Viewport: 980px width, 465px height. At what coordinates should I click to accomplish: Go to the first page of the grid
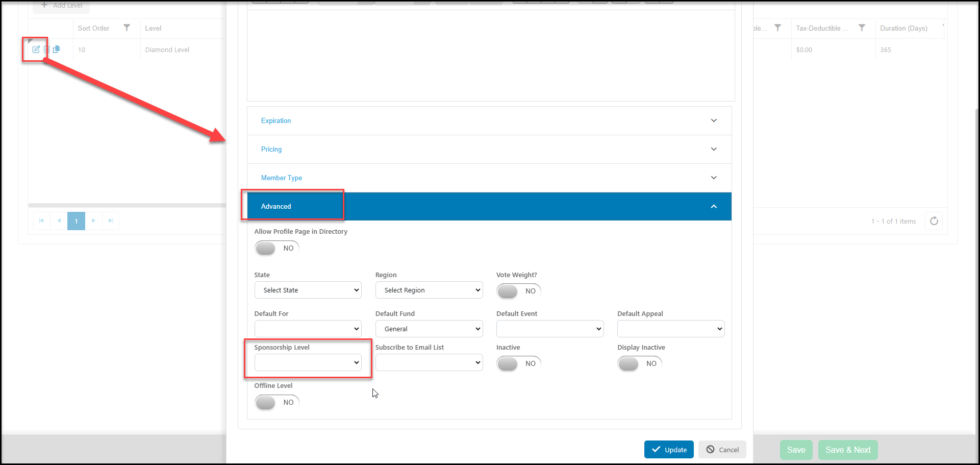41,221
